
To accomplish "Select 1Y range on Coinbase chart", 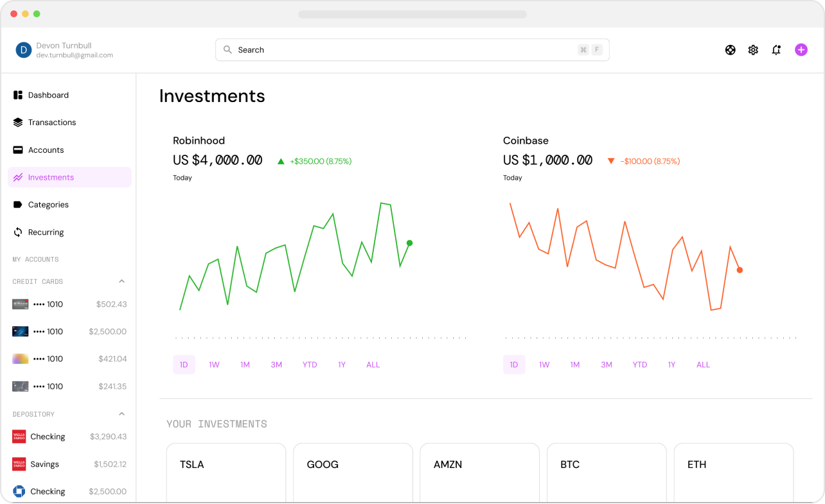I will click(x=672, y=365).
